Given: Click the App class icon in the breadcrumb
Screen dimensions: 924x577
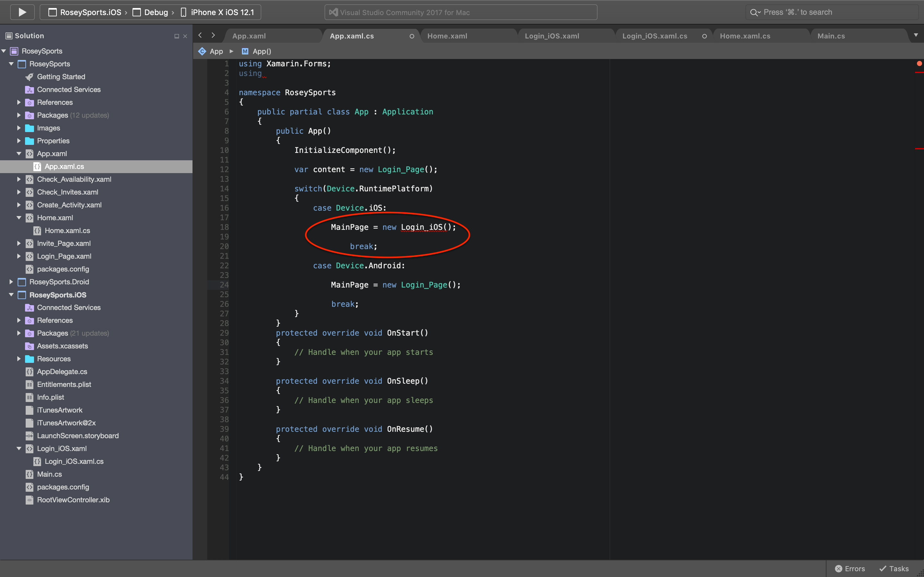Looking at the screenshot, I should pyautogui.click(x=202, y=51).
